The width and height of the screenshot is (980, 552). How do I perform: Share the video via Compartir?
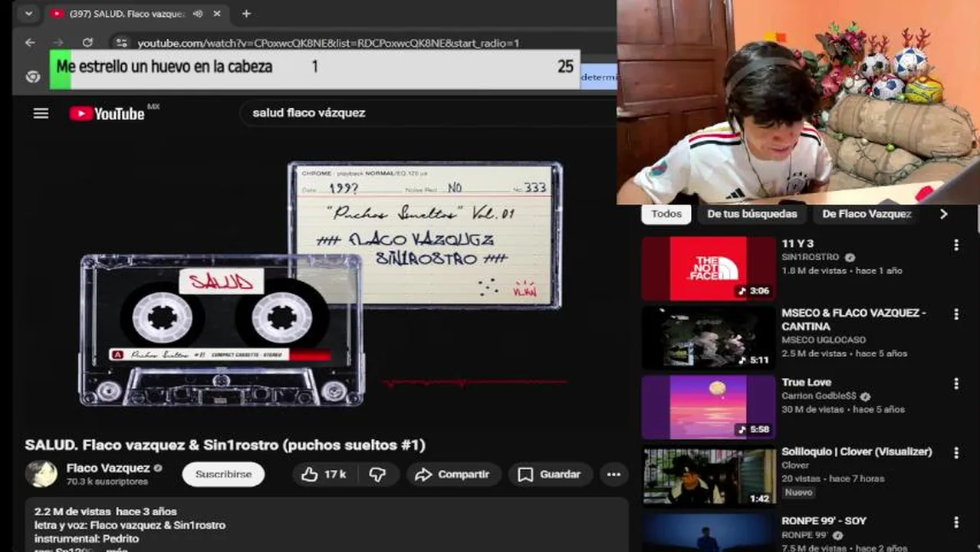click(453, 475)
